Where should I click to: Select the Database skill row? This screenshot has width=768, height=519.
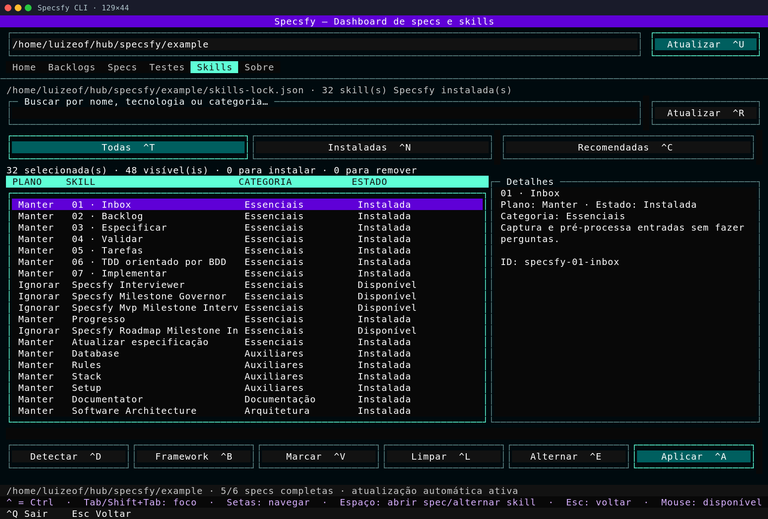(247, 354)
